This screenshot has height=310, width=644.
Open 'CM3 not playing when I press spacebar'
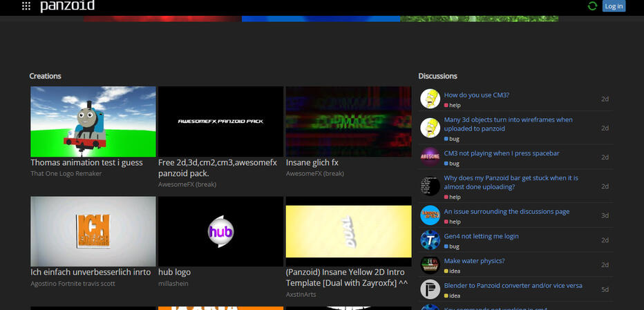tap(502, 153)
